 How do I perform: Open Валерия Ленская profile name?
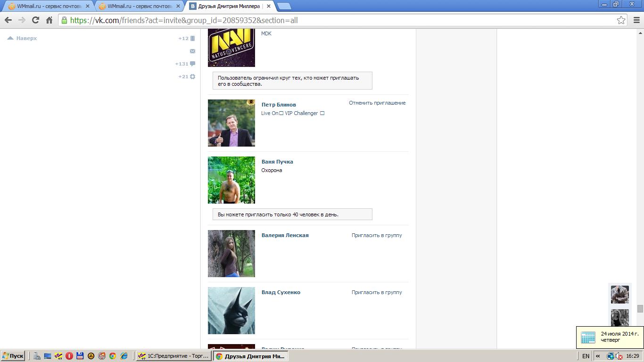coord(285,235)
